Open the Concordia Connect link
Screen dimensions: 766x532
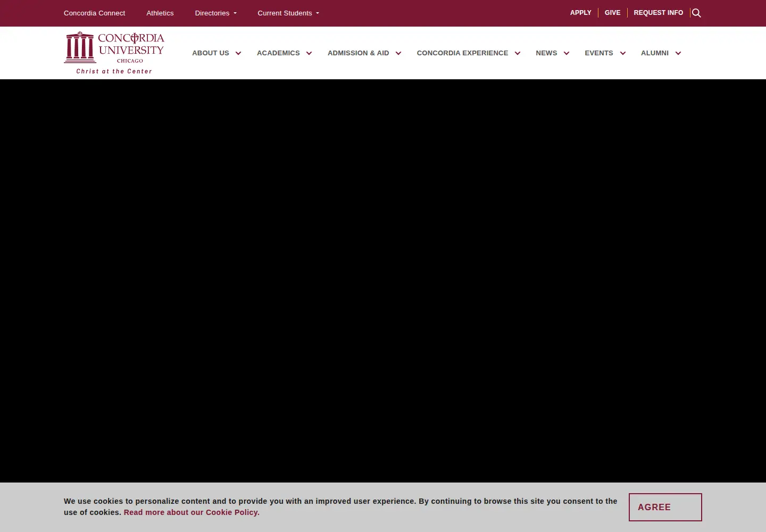click(94, 13)
